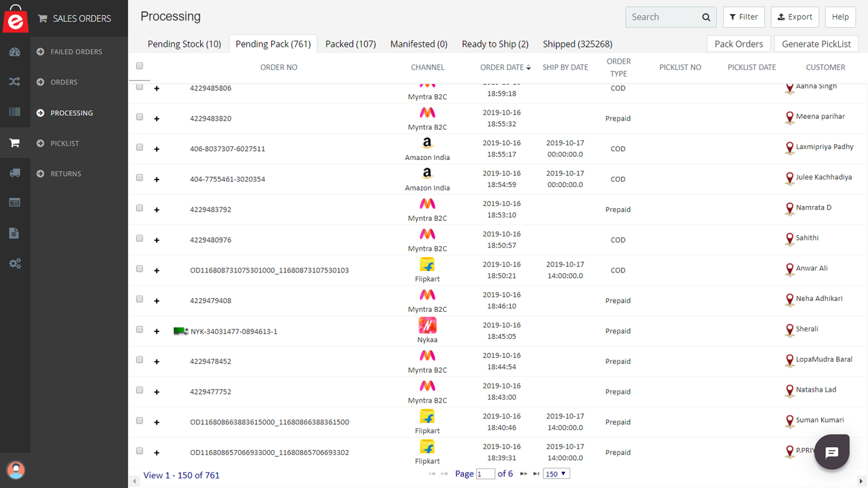Click the gears settings icon in sidebar

click(15, 263)
